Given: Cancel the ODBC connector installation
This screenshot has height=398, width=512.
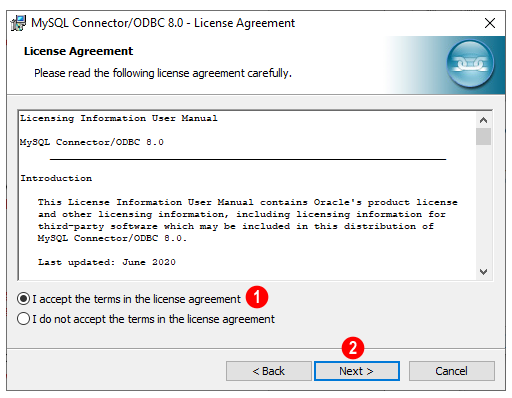Looking at the screenshot, I should [452, 371].
